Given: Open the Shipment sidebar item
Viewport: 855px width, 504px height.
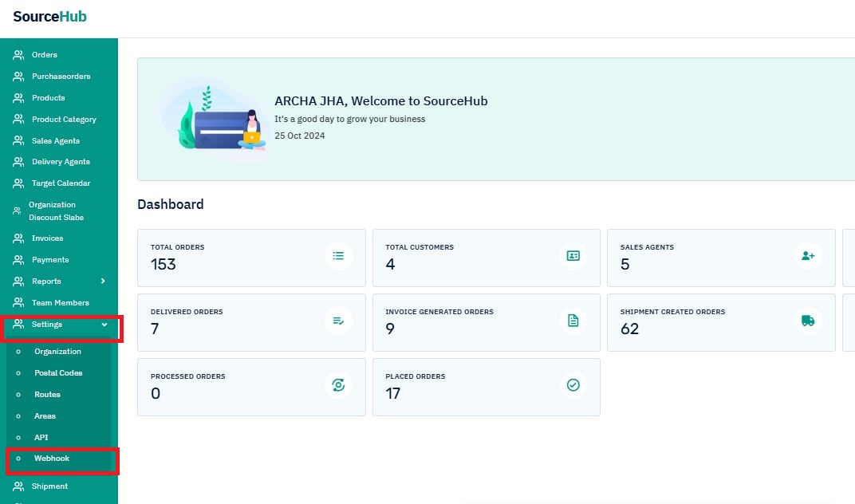Looking at the screenshot, I should coord(49,486).
